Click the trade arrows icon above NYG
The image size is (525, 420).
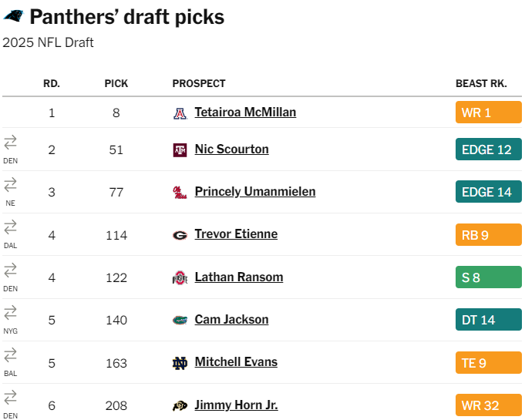coord(11,312)
